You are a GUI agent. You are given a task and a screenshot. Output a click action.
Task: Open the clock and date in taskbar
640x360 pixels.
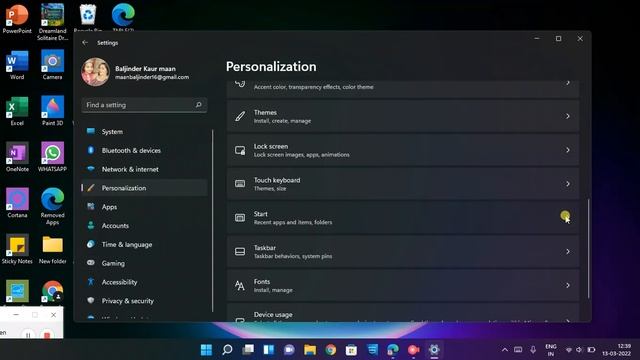(x=617, y=350)
